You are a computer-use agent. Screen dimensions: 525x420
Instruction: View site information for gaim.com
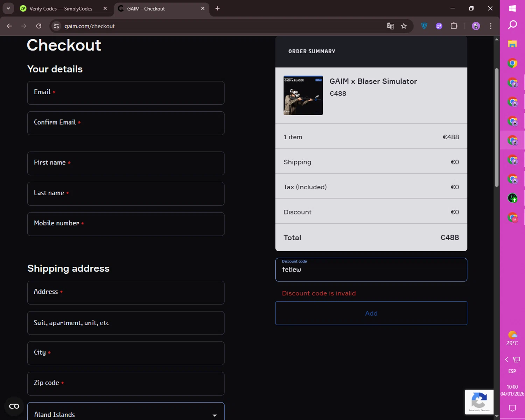point(56,26)
